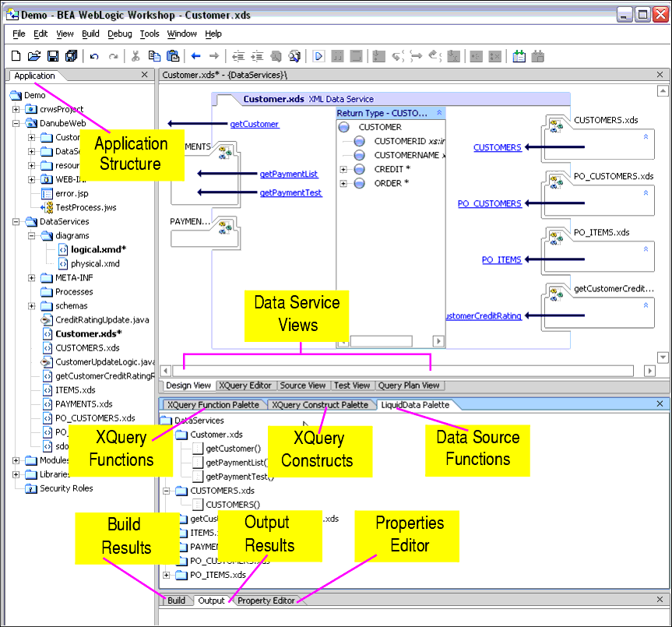Click the Cut scissors icon
The width and height of the screenshot is (672, 627).
coord(135,56)
